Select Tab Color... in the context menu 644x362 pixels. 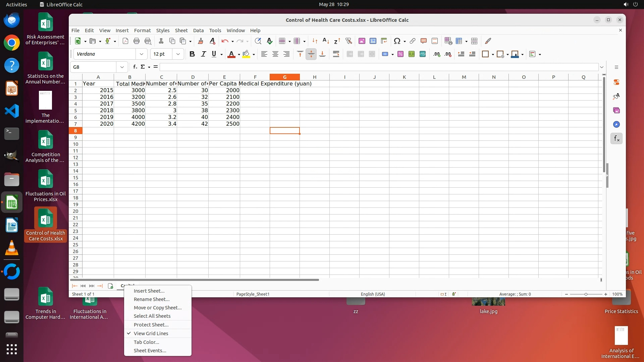pos(146,342)
